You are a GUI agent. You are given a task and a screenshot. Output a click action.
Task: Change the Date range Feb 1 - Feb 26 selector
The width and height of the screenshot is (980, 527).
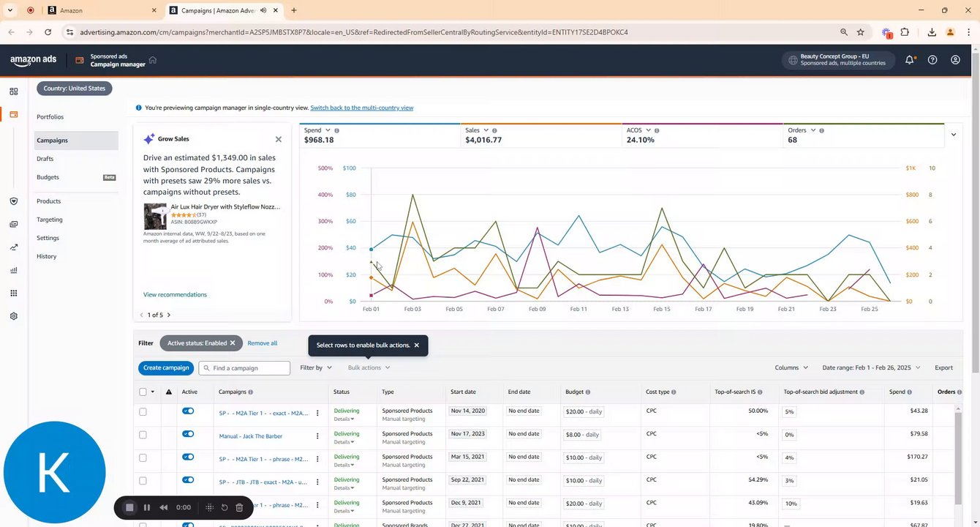871,367
